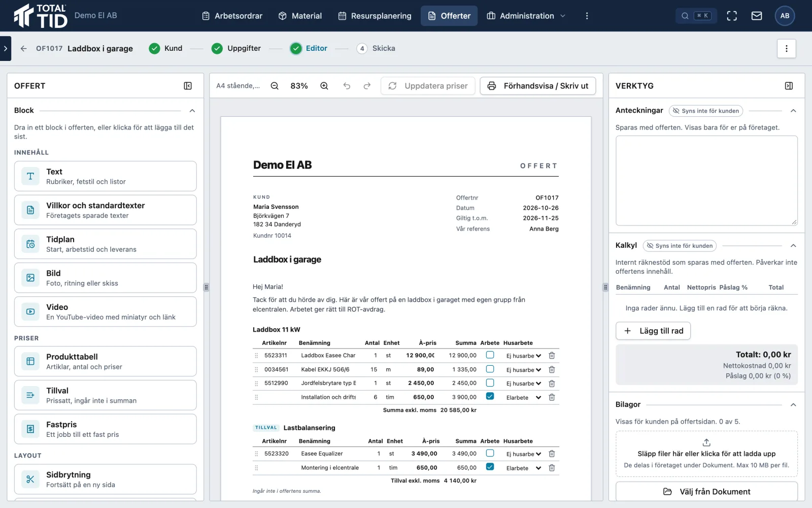
Task: Go back with the arrow beside OF1017
Action: coord(23,48)
